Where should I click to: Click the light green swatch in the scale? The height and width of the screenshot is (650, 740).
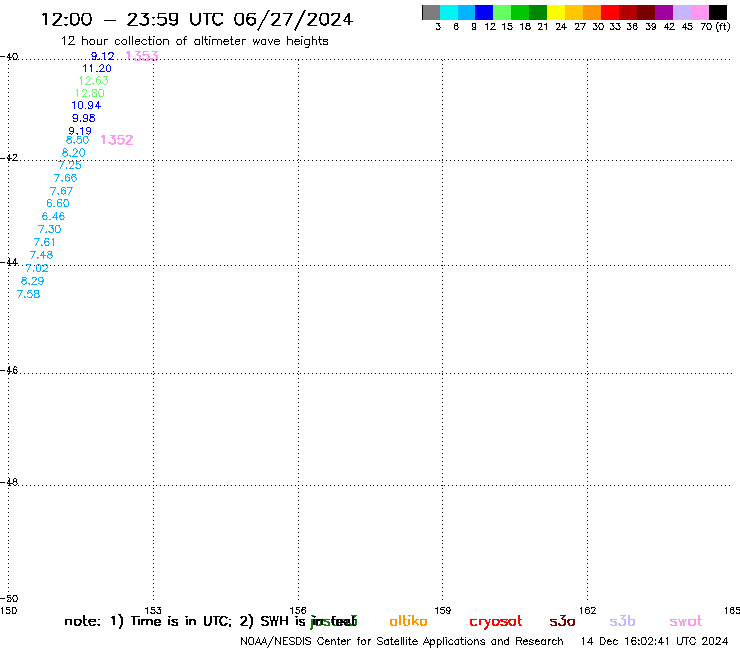pos(503,12)
